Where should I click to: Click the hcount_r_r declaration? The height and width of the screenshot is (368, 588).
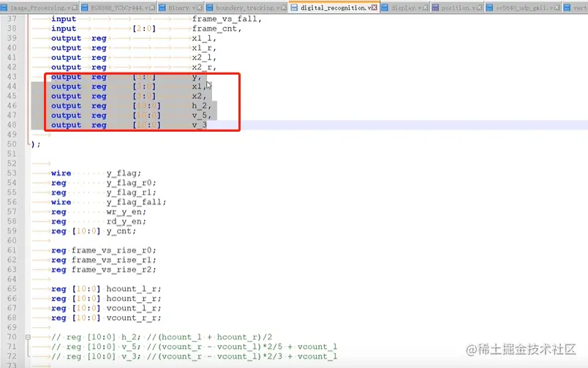pos(134,298)
